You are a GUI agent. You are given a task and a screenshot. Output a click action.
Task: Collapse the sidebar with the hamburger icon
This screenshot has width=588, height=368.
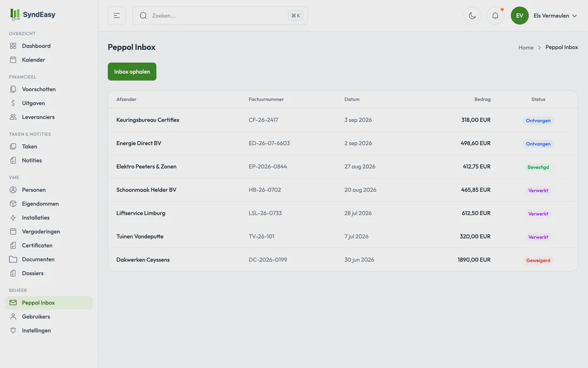(117, 16)
